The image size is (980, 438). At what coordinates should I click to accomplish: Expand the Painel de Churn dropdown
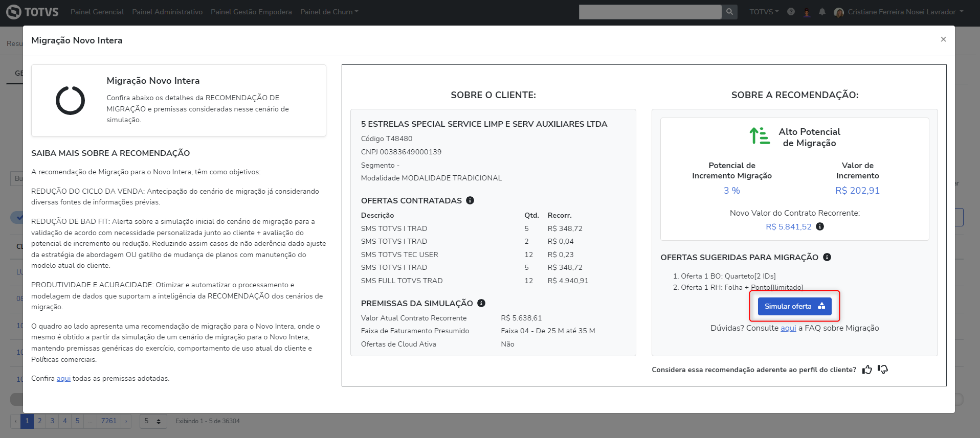click(329, 12)
